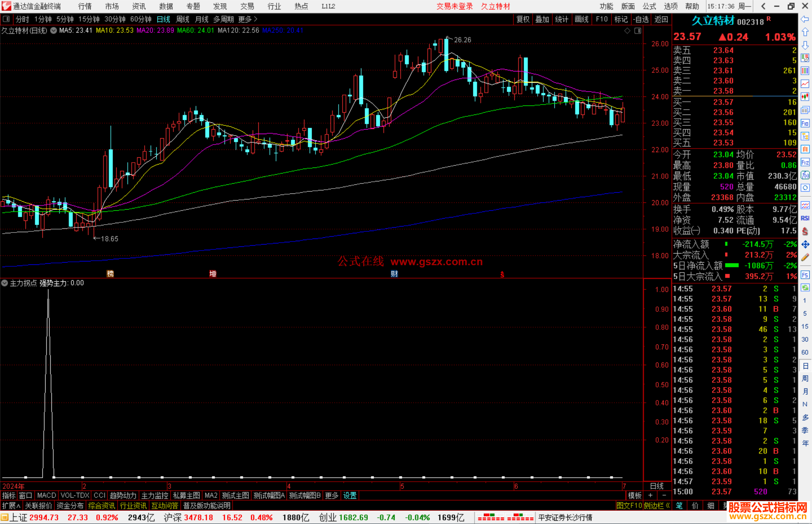
Task: Switch to the 周线 period tab
Action: coord(183,19)
